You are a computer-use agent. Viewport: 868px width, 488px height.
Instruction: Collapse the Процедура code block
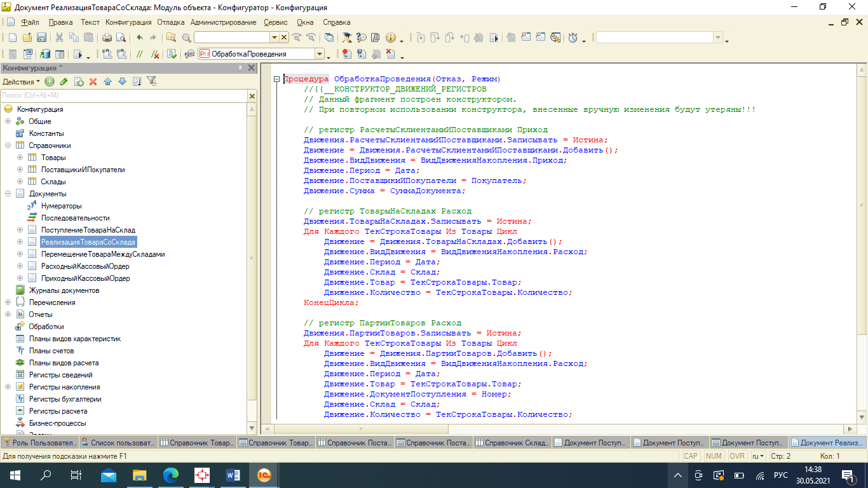coord(277,79)
